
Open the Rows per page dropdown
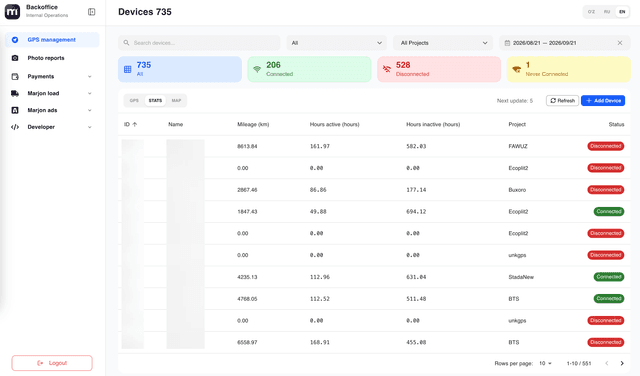(x=545, y=363)
